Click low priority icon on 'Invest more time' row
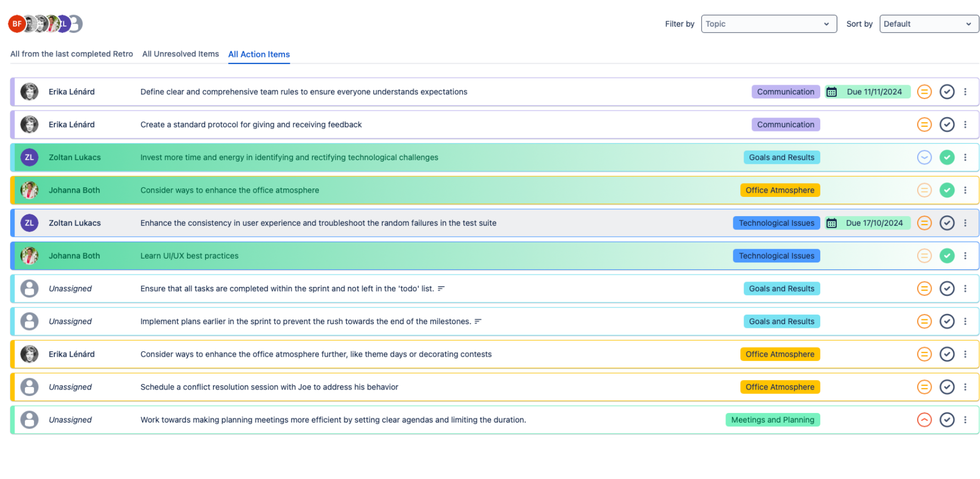This screenshot has width=980, height=479. click(x=924, y=158)
